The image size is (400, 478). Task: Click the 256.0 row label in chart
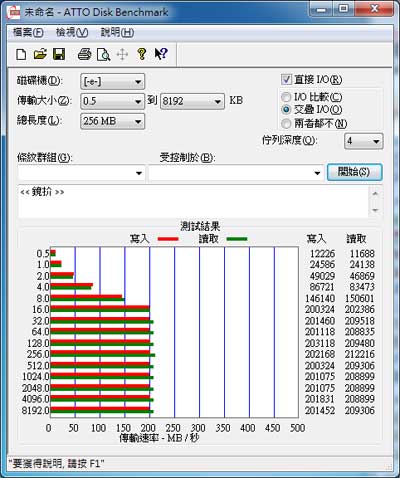pos(38,354)
